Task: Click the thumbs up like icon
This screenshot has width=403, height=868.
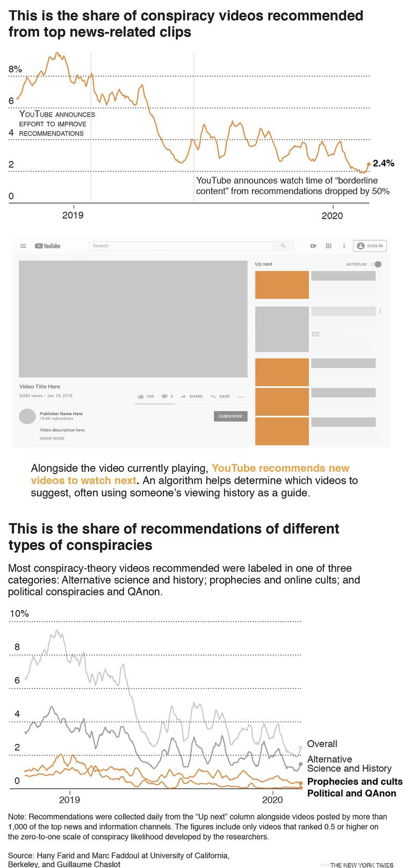Action: click(x=141, y=397)
